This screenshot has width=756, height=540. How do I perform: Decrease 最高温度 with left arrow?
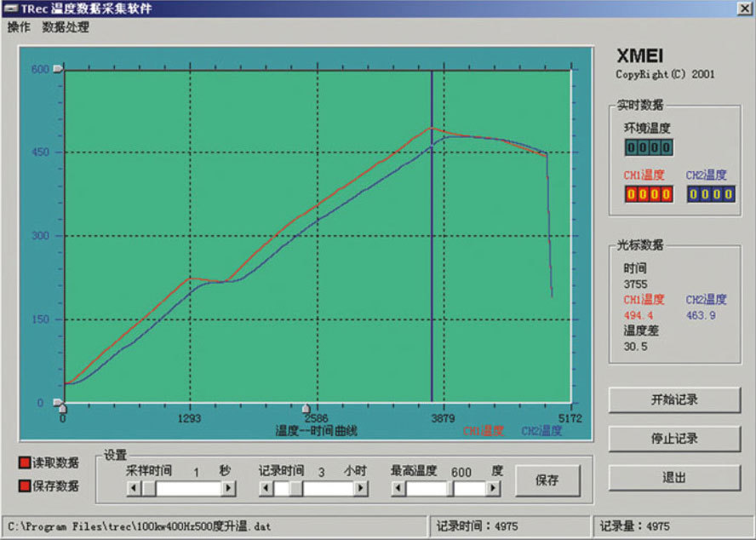tap(398, 488)
